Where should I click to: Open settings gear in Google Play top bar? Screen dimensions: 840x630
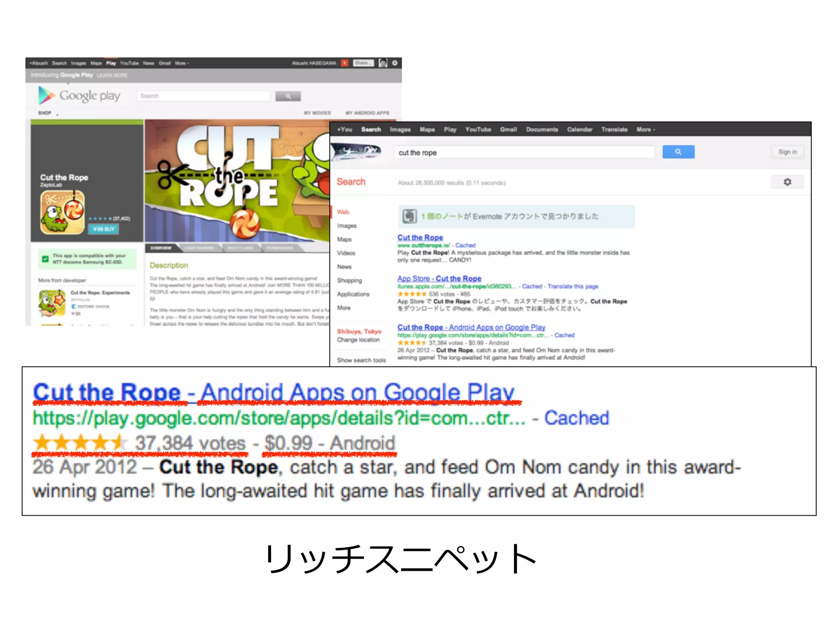click(395, 63)
